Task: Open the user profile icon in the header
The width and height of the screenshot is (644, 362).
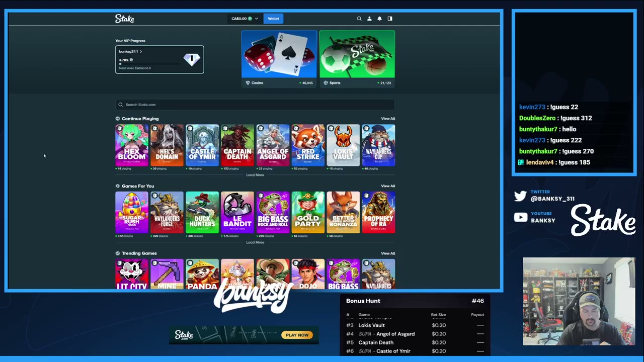Action: click(x=369, y=19)
